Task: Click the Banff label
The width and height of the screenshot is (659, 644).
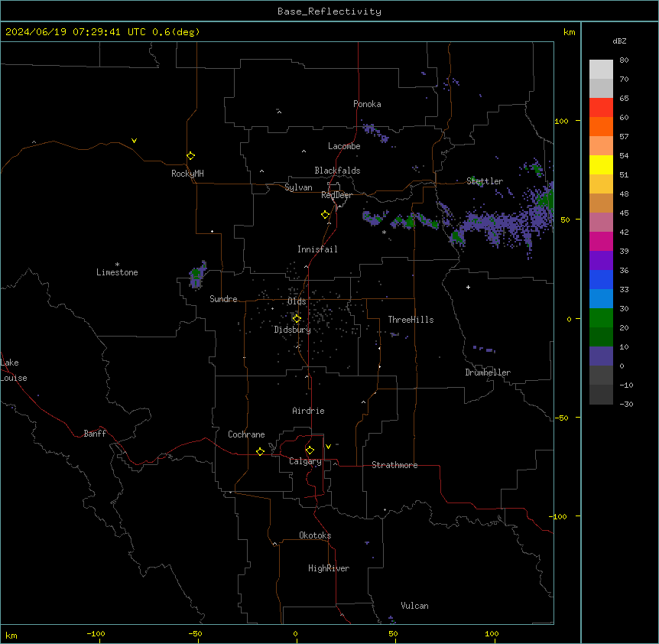Action: 95,434
